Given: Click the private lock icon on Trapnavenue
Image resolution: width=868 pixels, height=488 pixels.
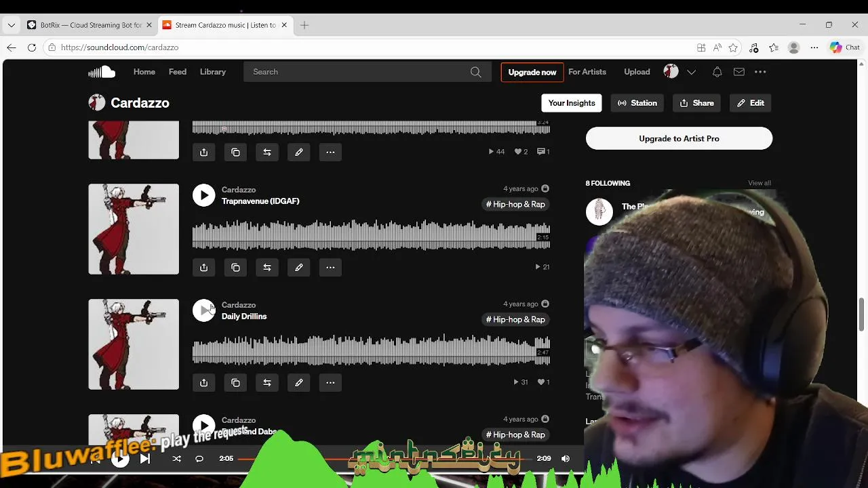Looking at the screenshot, I should pyautogui.click(x=545, y=188).
